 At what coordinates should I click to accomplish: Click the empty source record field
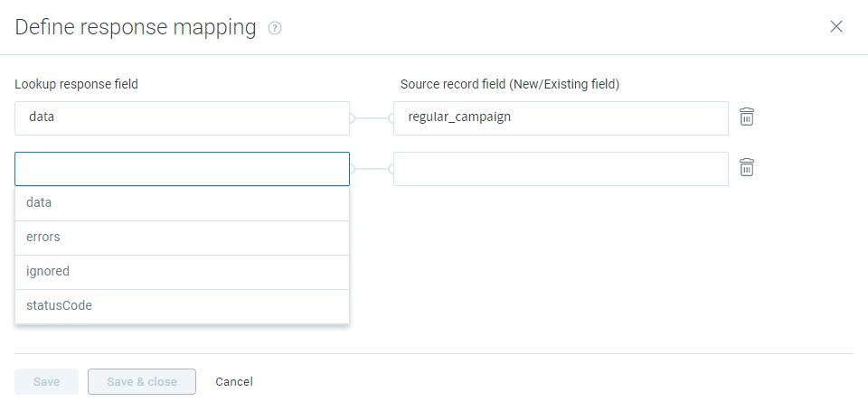(561, 169)
